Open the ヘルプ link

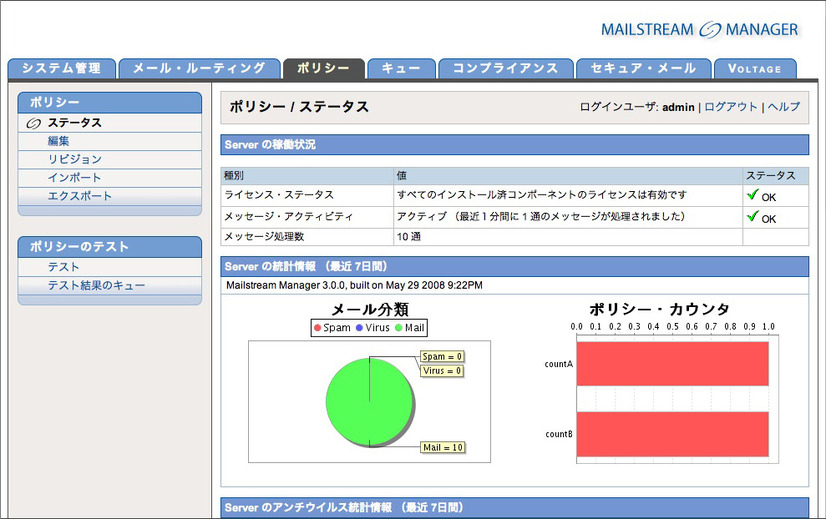click(784, 107)
